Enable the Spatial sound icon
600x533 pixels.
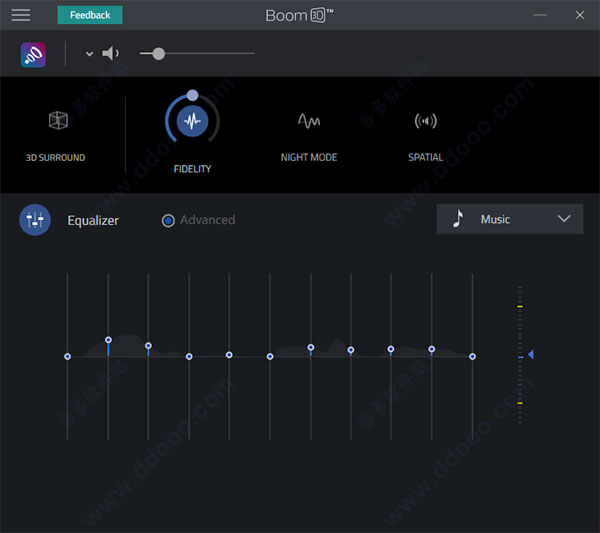coord(426,121)
